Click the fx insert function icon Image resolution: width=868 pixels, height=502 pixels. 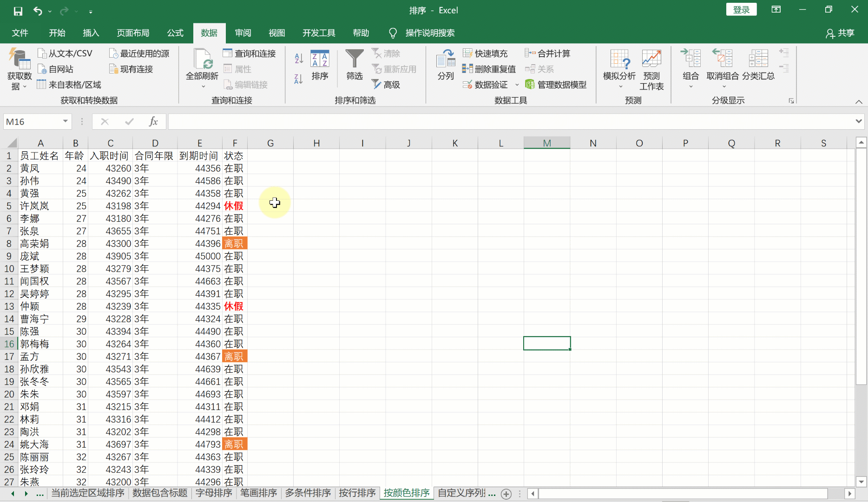(x=153, y=122)
